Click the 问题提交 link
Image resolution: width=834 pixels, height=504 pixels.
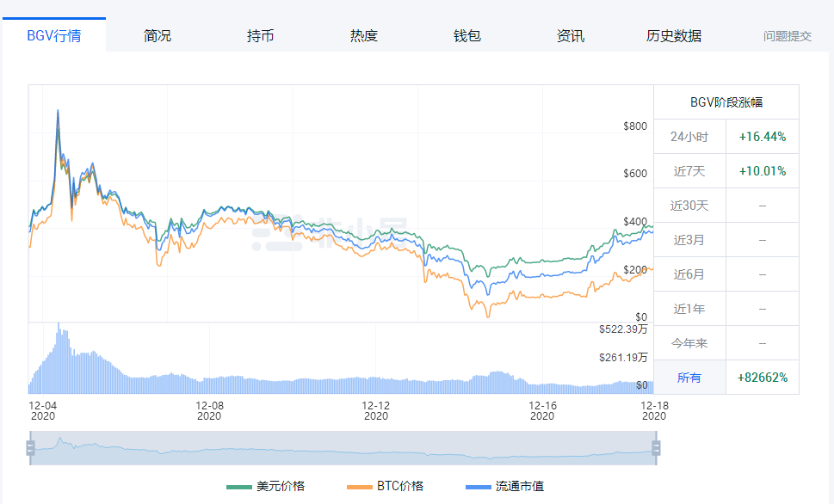pos(788,36)
